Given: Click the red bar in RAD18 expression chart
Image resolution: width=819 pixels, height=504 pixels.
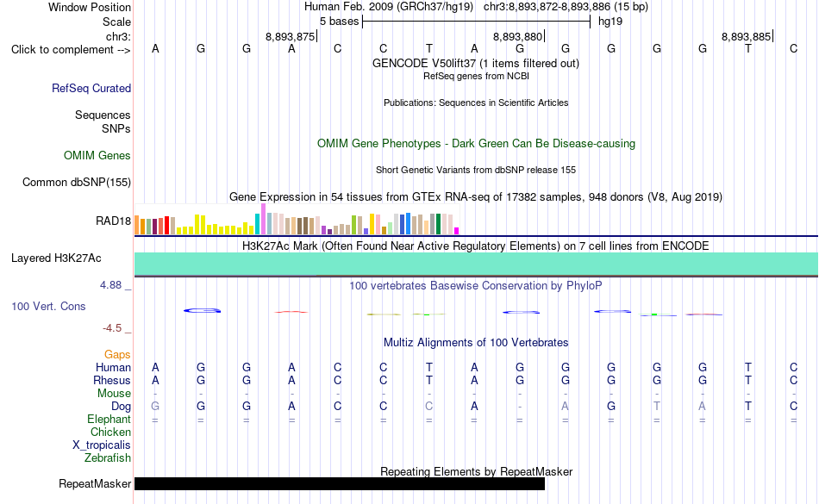Looking at the screenshot, I should click(167, 226).
